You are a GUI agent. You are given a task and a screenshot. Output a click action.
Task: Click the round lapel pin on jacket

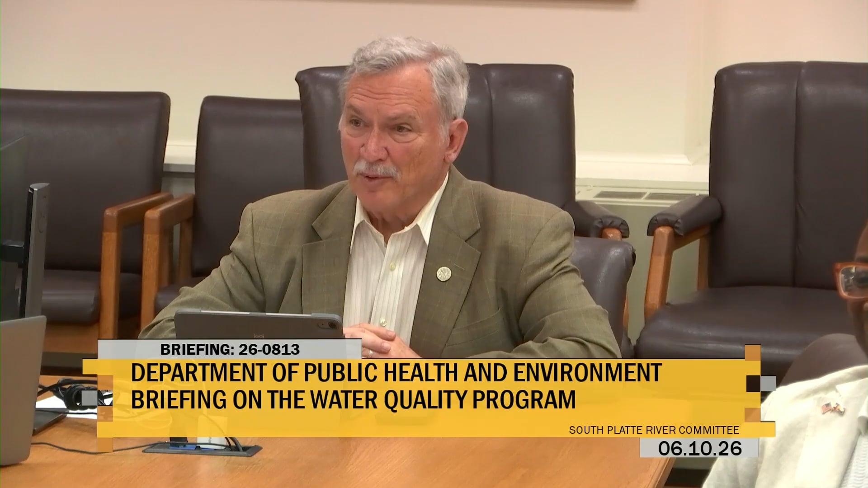[443, 273]
